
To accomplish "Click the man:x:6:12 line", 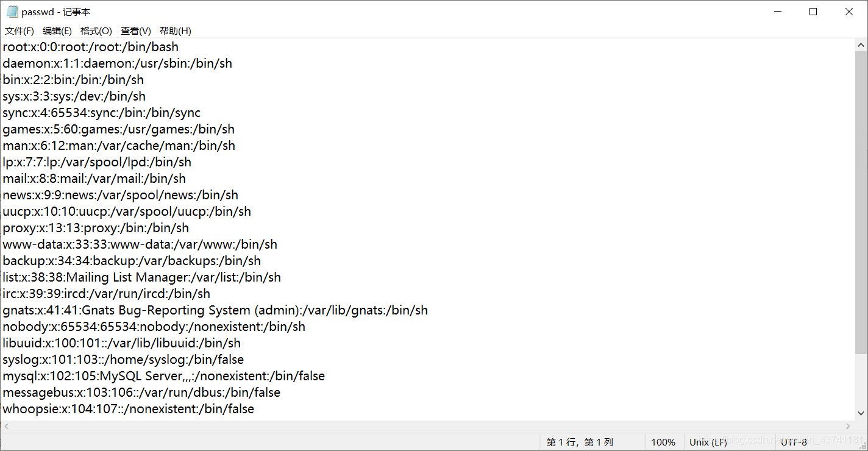I will coord(119,146).
